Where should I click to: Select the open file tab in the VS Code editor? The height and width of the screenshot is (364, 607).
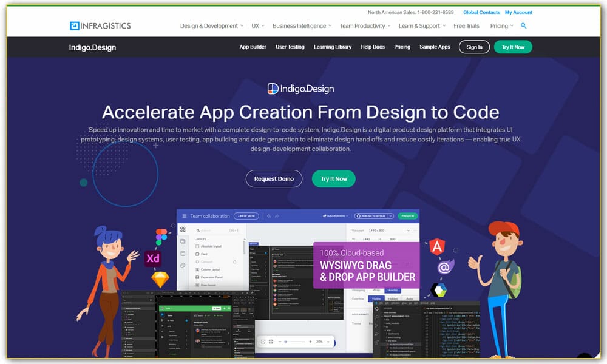click(438, 308)
